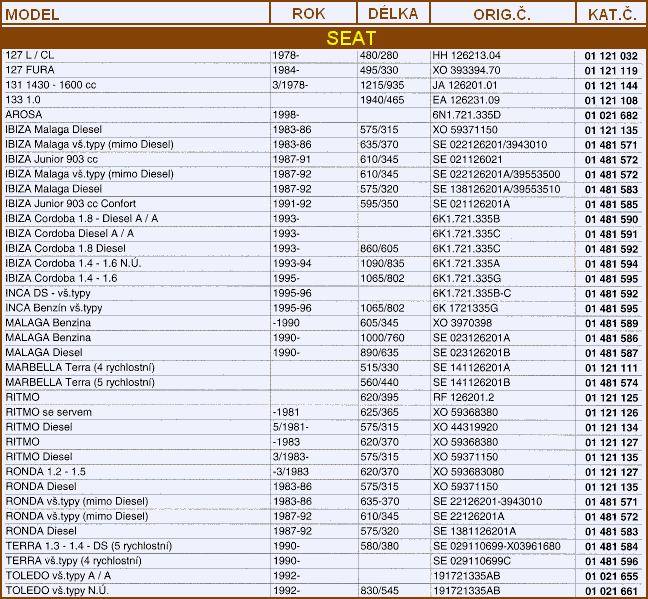Select 'MARBELLA Terra (4 rychlostní)' cell
648x599 pixels.
[x=80, y=368]
